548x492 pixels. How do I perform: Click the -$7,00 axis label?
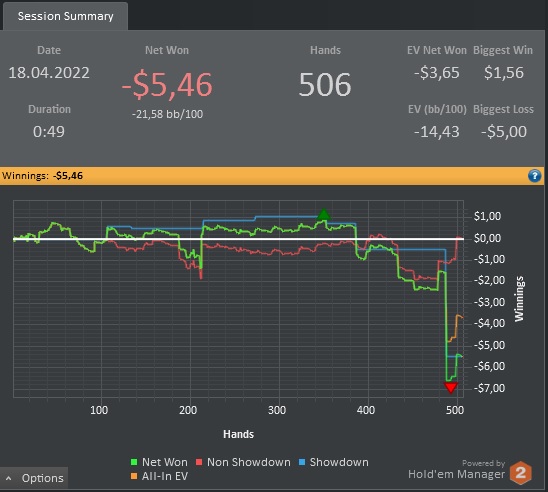pyautogui.click(x=489, y=388)
